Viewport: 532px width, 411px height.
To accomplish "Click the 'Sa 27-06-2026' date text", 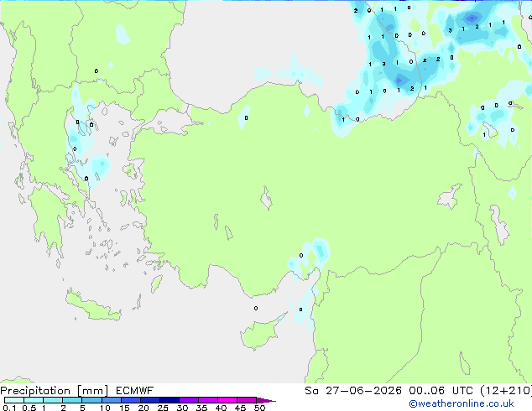I will pos(353,391).
